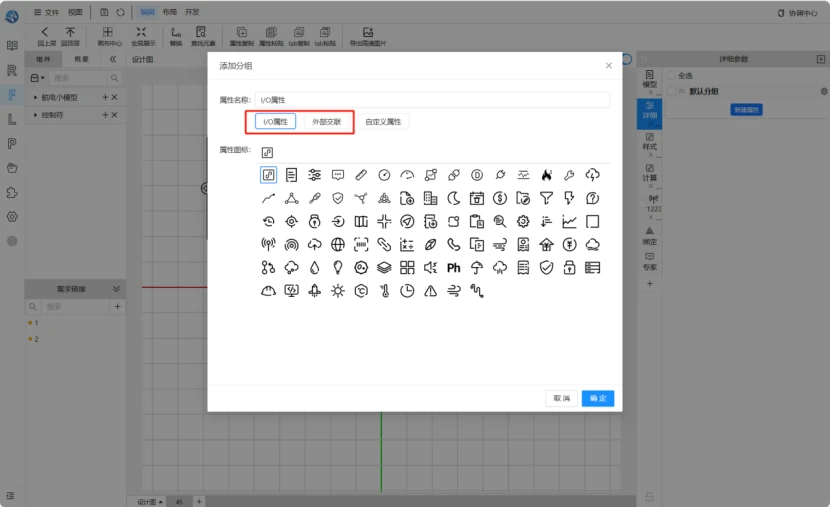The width and height of the screenshot is (830, 508).
Task: Open the L module in left sidebar
Action: tap(12, 119)
